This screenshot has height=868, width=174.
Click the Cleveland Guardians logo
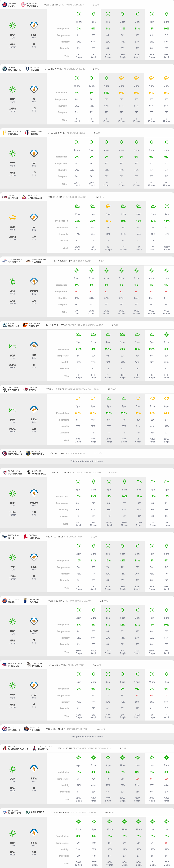(x=4, y=472)
